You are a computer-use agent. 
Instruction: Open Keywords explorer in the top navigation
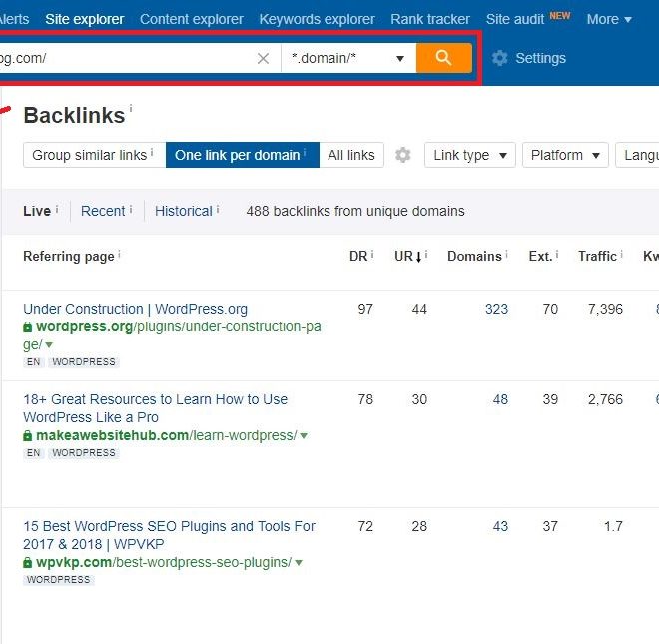point(317,19)
